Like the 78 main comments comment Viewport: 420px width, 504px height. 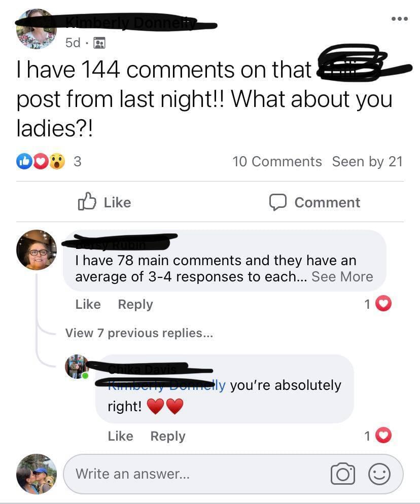[x=88, y=304]
